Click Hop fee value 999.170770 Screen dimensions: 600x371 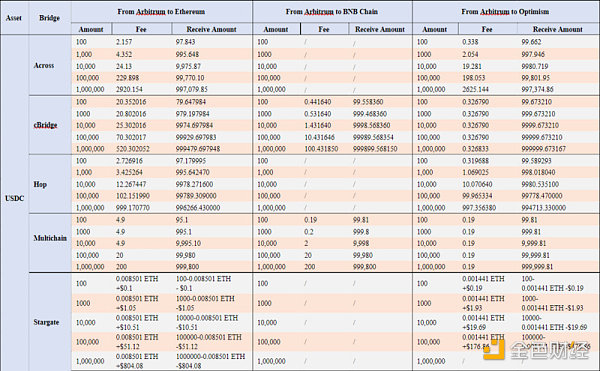click(133, 208)
